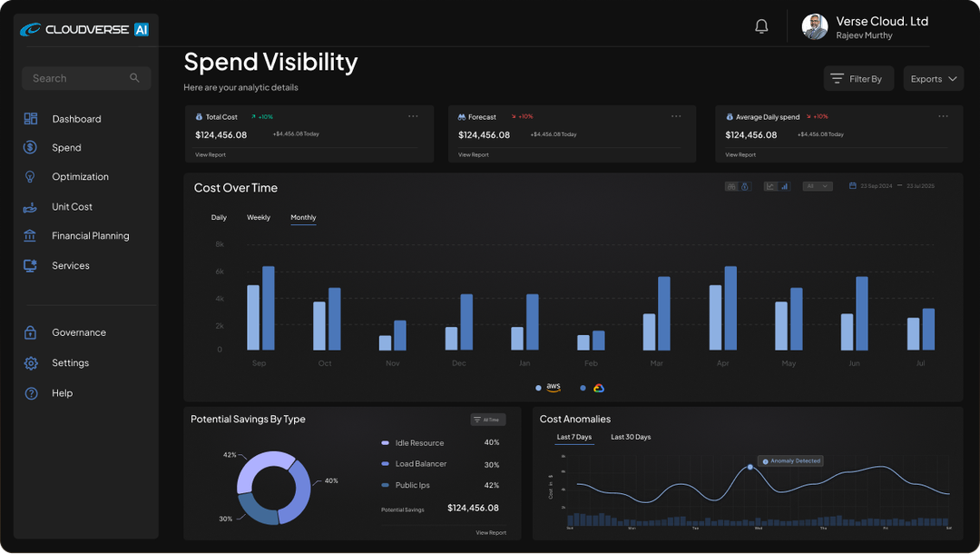Image resolution: width=980 pixels, height=554 pixels.
Task: Switch to the Weekly tab
Action: [x=258, y=217]
